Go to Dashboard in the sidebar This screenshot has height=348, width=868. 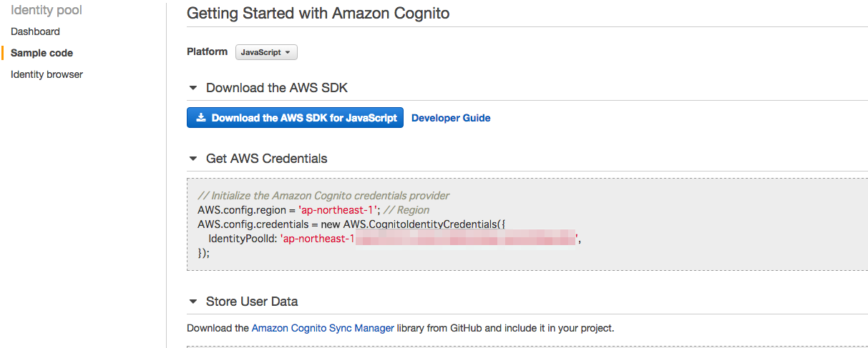point(35,31)
